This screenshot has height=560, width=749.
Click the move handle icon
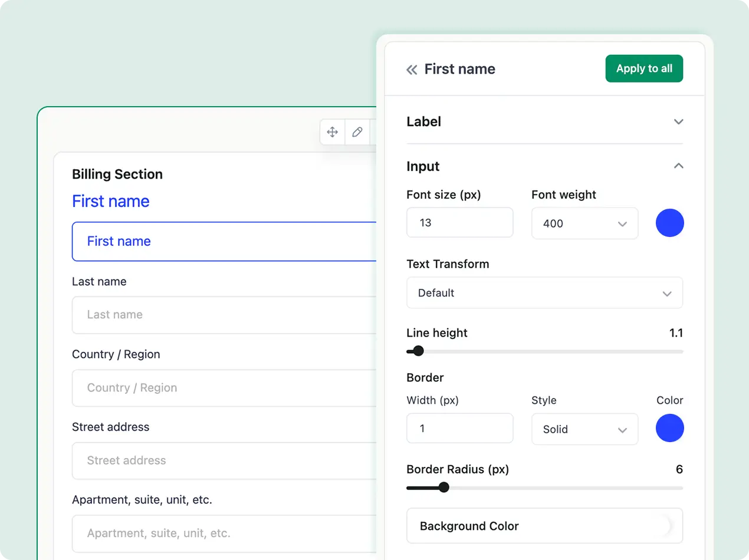(333, 132)
